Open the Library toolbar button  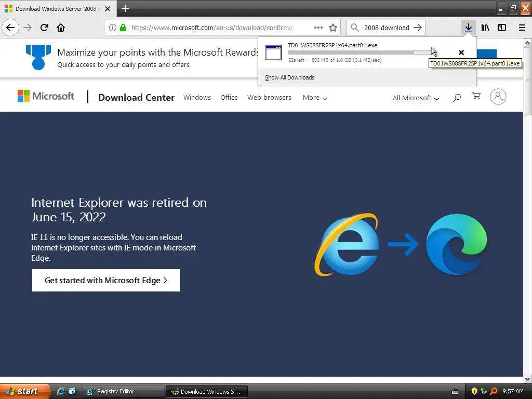click(x=485, y=28)
